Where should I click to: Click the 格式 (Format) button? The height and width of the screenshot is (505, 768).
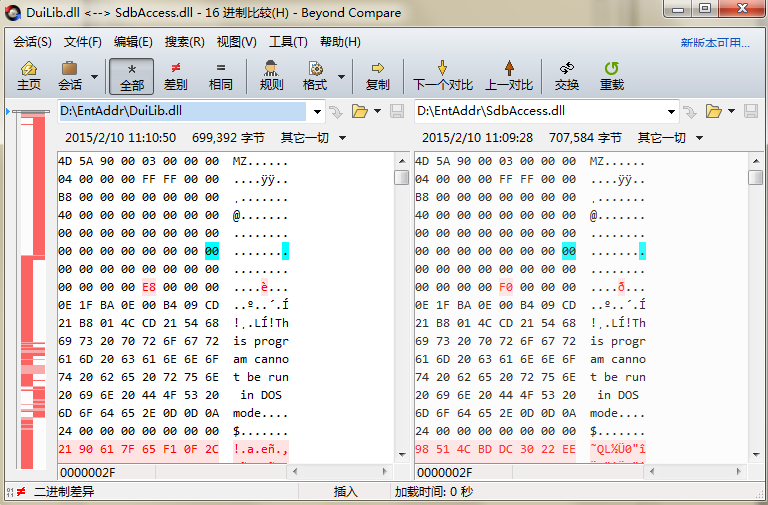point(315,76)
